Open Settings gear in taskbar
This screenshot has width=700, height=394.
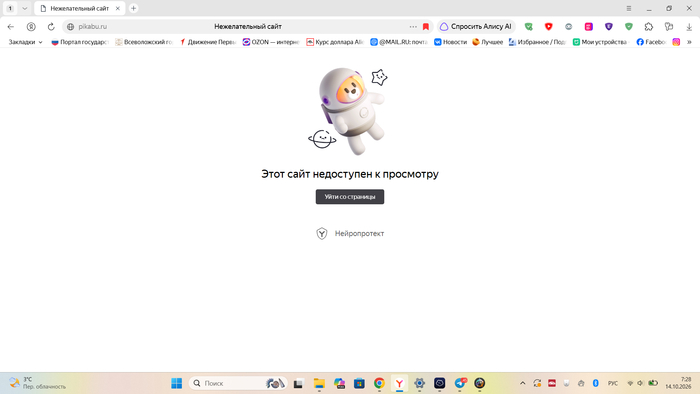[420, 383]
